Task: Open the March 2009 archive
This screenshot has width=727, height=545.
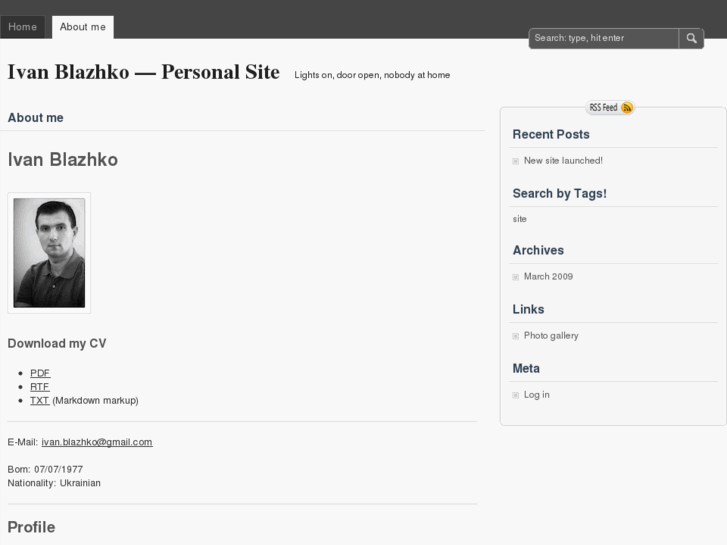Action: click(x=548, y=277)
